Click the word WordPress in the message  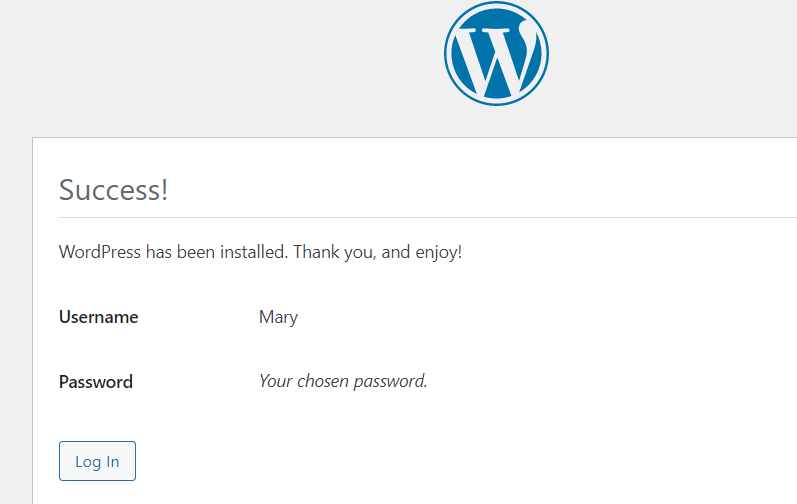tap(100, 252)
